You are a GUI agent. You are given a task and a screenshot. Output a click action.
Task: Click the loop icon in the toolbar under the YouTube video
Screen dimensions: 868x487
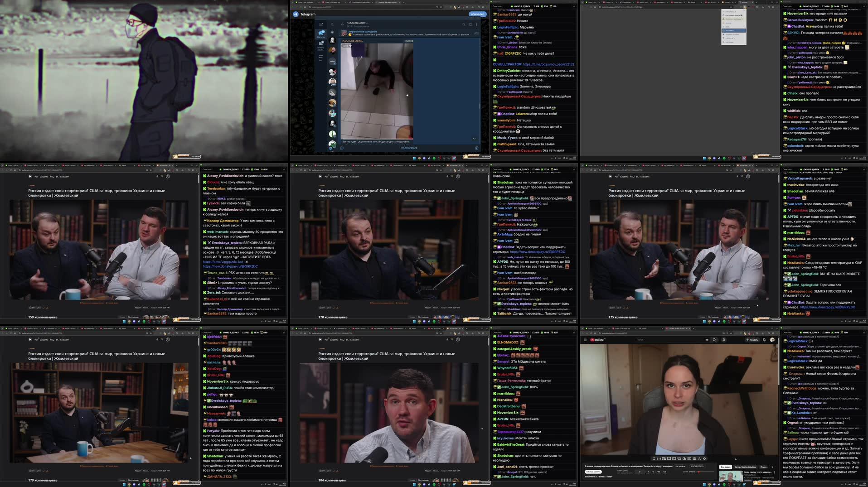coord(654,459)
